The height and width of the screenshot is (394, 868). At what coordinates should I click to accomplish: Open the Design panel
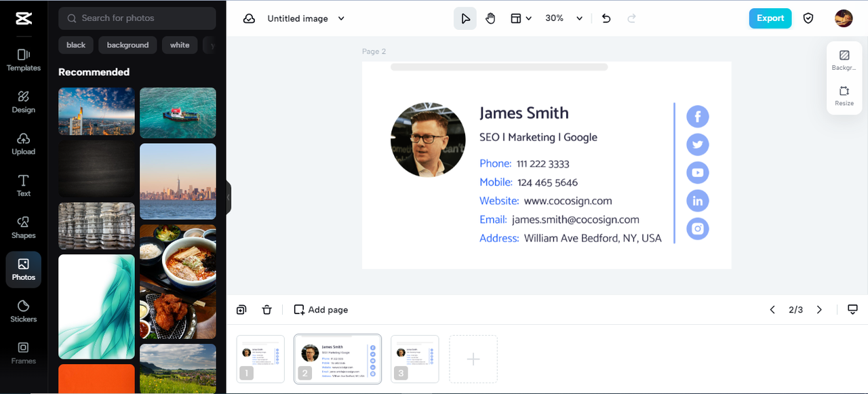23,101
